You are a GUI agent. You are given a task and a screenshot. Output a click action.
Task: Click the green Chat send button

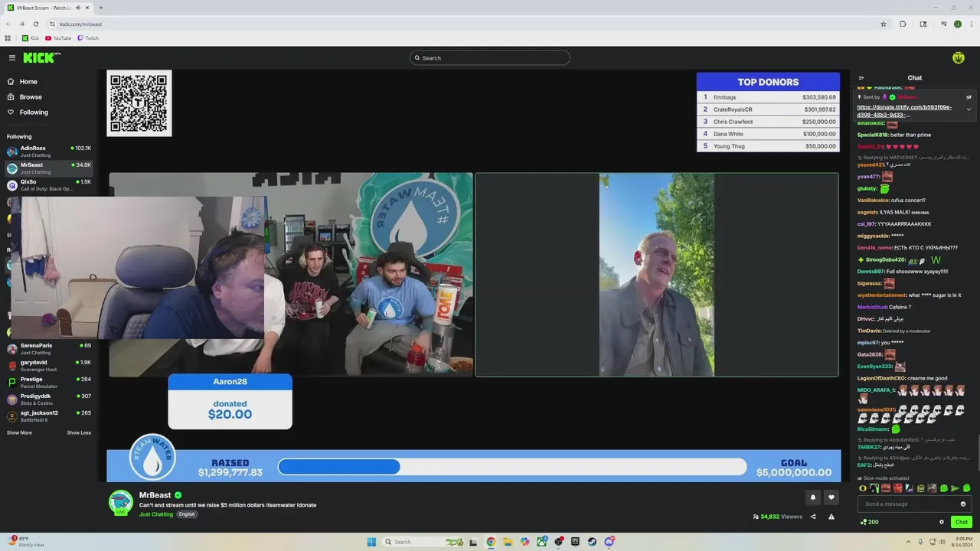[962, 522]
